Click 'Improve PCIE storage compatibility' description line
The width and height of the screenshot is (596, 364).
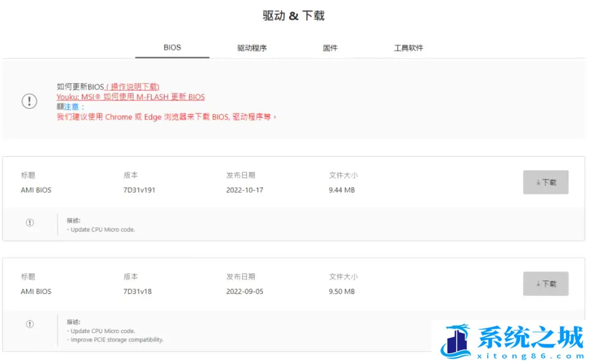[116, 340]
